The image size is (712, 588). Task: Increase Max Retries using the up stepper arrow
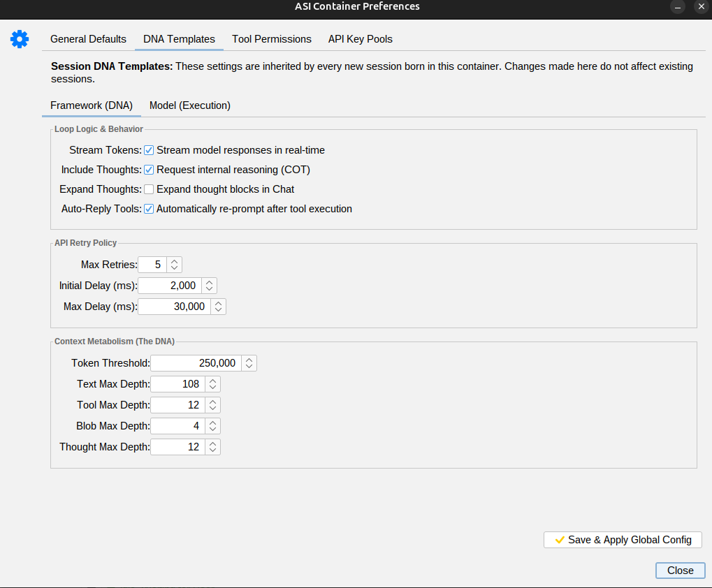(x=175, y=261)
